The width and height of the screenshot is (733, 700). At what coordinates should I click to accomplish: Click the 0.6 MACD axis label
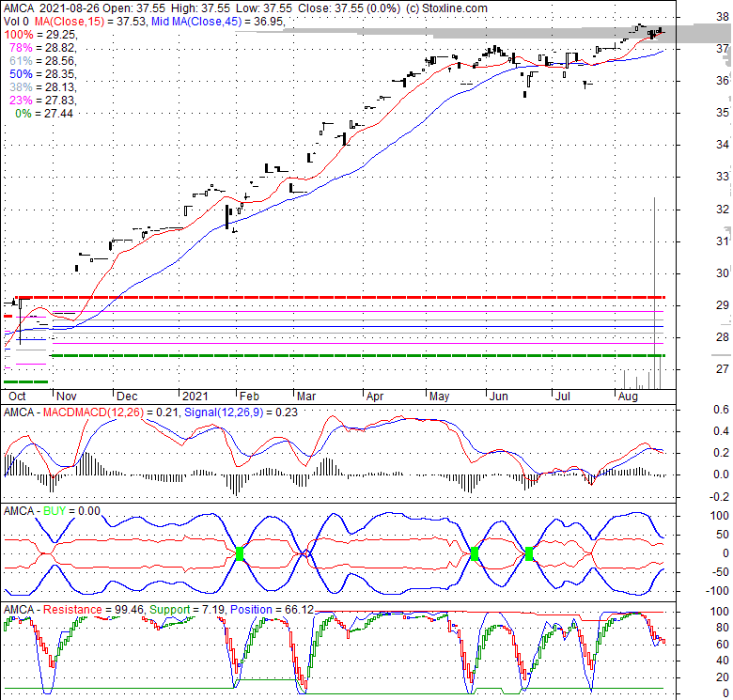pyautogui.click(x=722, y=410)
